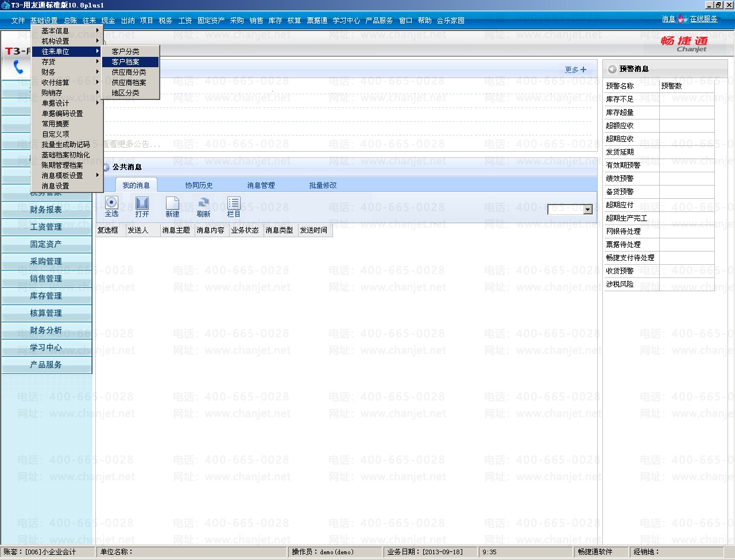This screenshot has width=735, height=560.
Task: Click the 操作员 demo status bar entry
Action: pyautogui.click(x=334, y=552)
